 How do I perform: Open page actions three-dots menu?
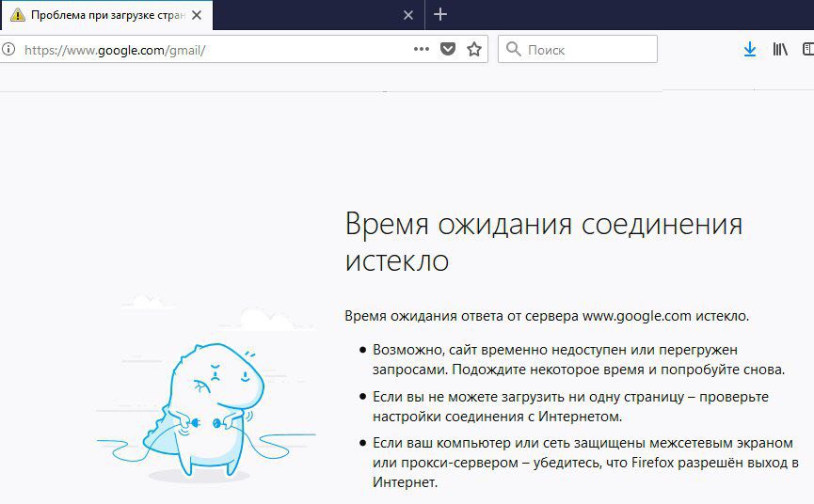coord(421,49)
